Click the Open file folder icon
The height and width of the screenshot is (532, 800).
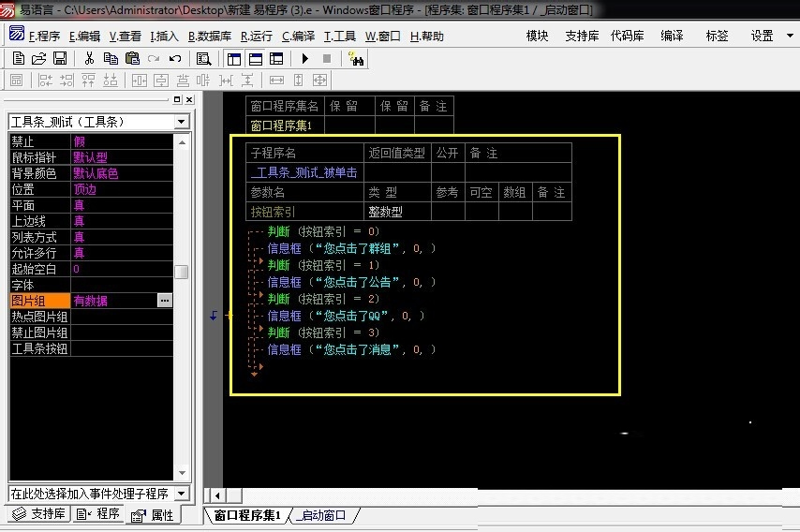(x=38, y=59)
